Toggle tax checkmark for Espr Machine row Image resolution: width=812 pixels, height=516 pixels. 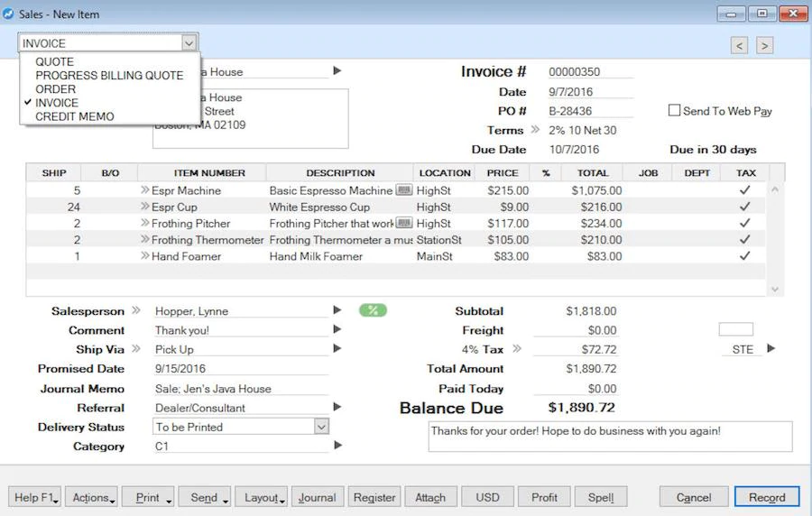pyautogui.click(x=744, y=190)
